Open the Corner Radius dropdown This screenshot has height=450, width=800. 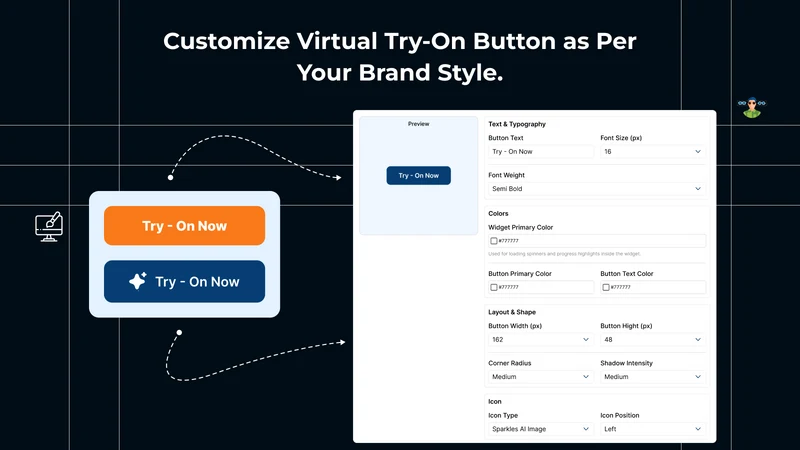pos(541,377)
